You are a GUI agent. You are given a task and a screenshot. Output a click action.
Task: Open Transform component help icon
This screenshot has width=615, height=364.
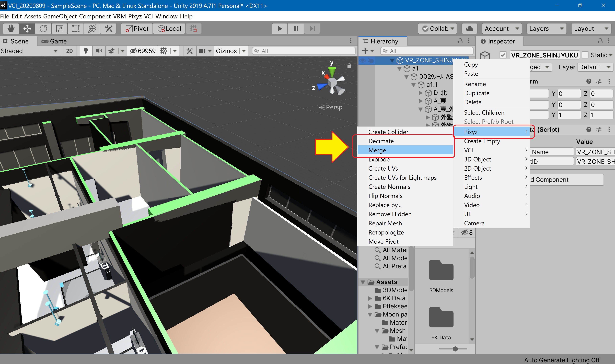click(589, 81)
